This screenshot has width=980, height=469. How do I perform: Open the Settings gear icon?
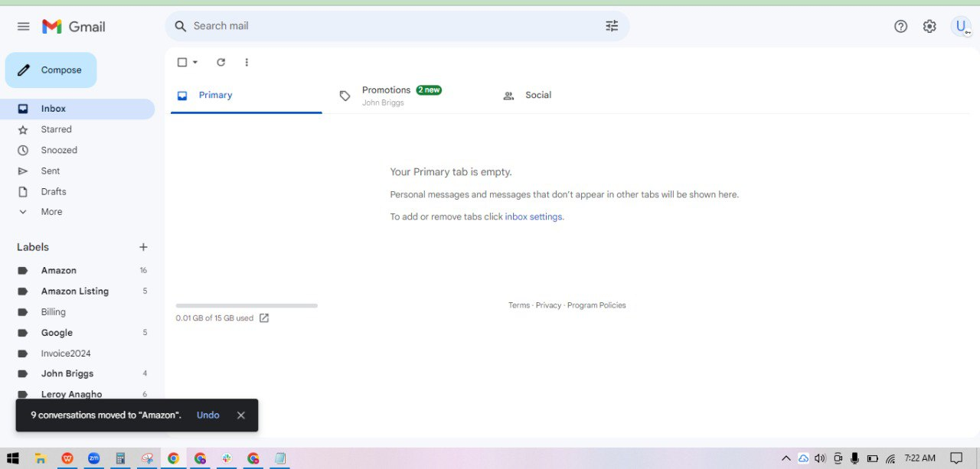click(x=929, y=26)
